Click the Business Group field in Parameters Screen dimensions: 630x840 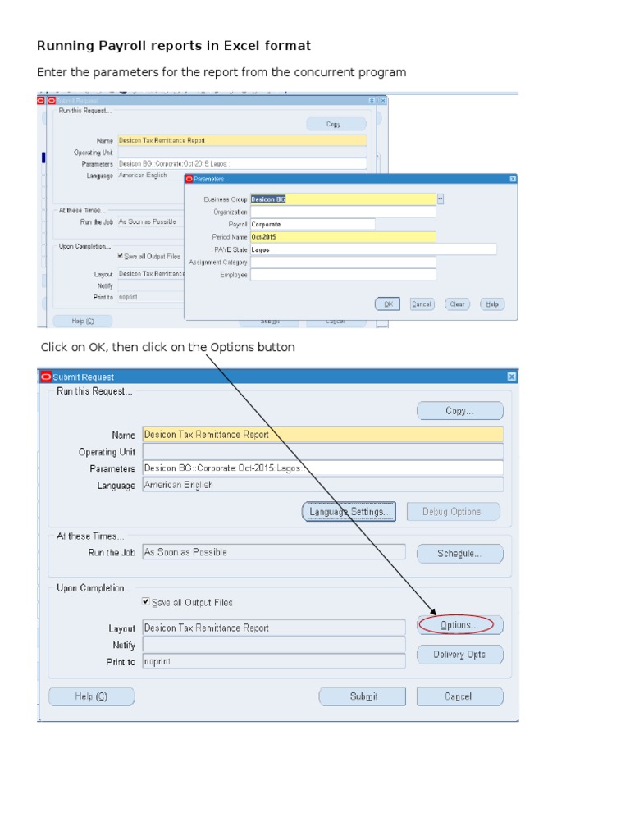[344, 199]
